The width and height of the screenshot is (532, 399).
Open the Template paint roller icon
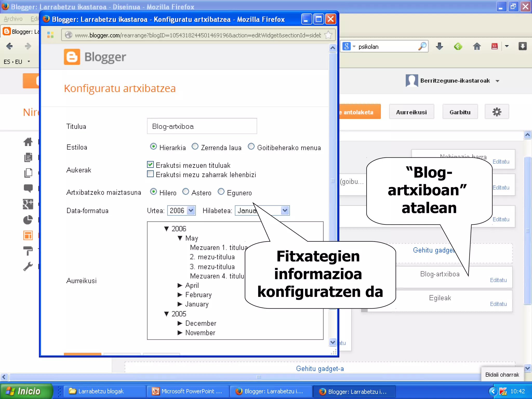tap(28, 251)
